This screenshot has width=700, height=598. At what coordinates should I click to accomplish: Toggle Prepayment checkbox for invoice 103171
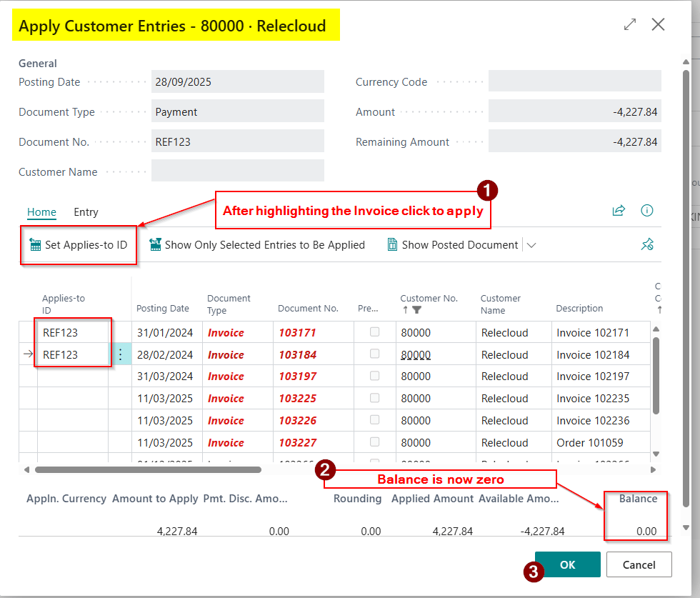pos(374,332)
